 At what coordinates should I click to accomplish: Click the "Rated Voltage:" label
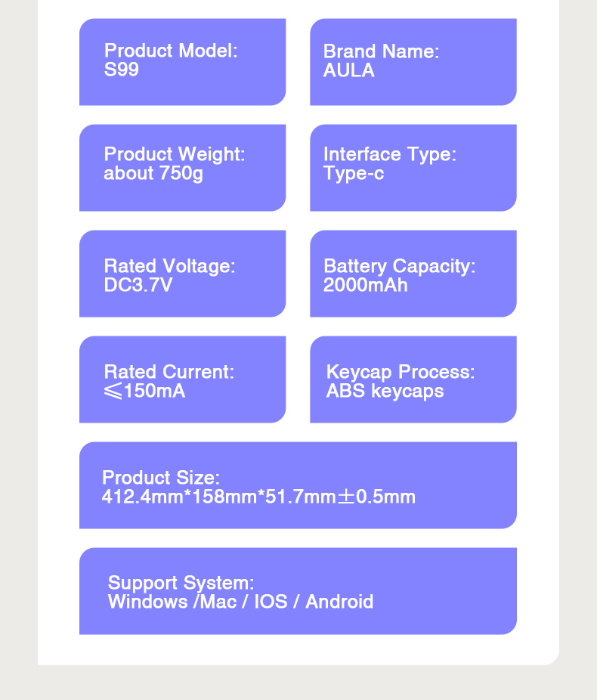170,266
